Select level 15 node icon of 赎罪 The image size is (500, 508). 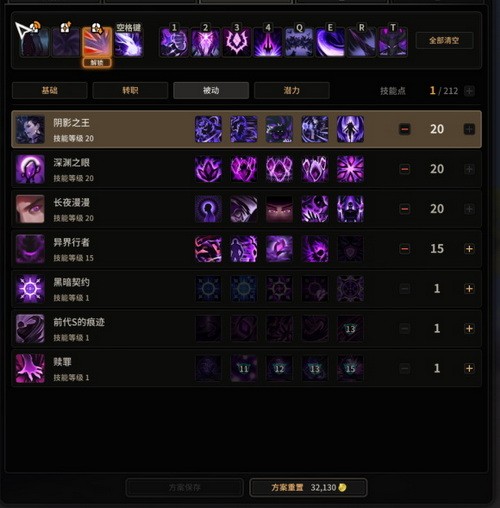coord(350,368)
